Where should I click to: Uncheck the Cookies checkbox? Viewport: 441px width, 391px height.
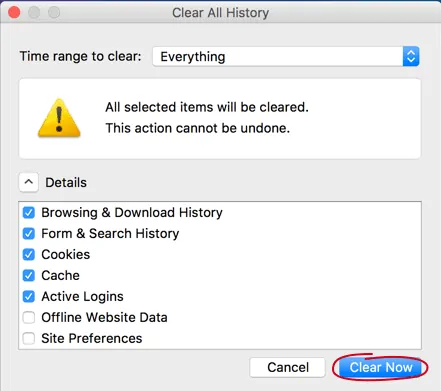pos(29,254)
